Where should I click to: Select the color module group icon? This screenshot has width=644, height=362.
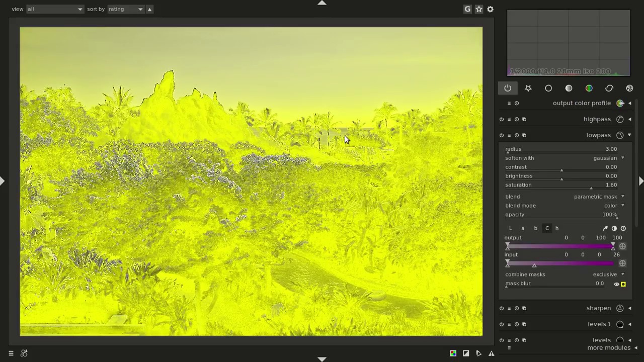point(589,88)
